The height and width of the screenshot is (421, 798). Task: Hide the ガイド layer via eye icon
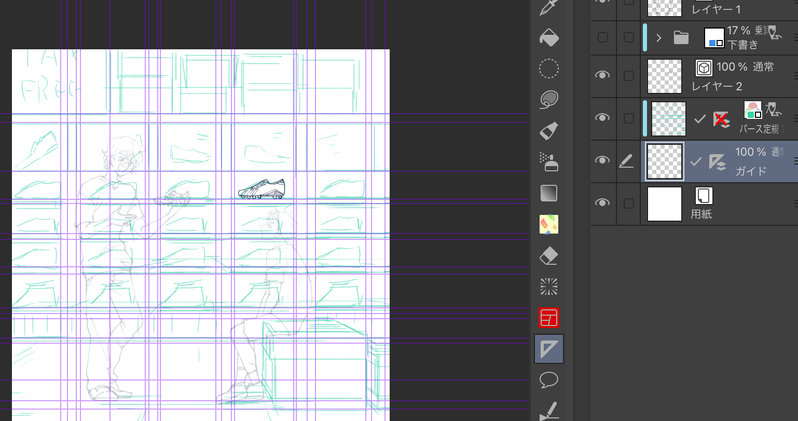click(x=603, y=160)
